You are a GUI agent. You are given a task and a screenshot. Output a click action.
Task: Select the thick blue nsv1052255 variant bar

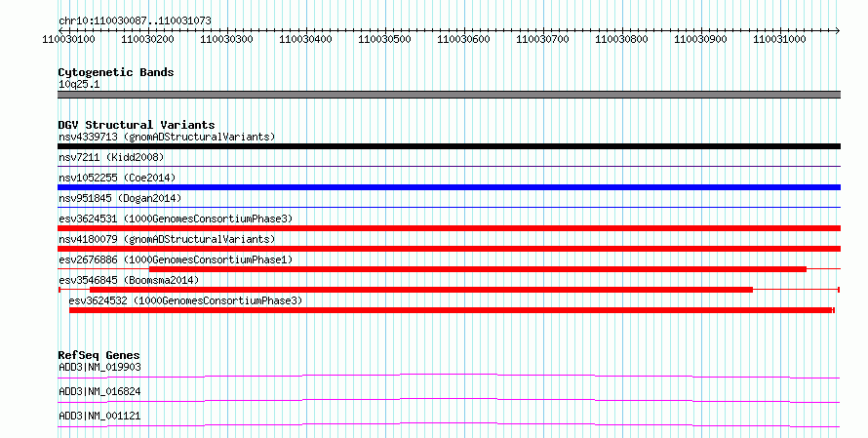click(x=449, y=187)
